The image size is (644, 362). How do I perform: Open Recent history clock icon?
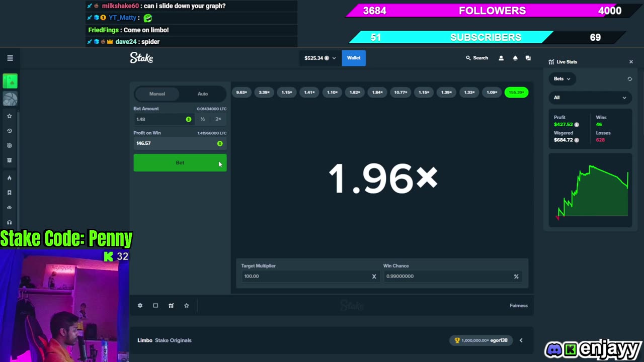point(9,131)
